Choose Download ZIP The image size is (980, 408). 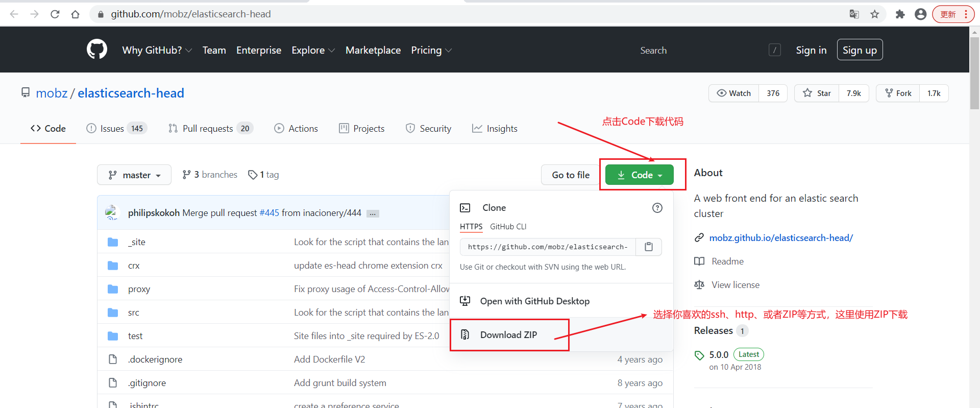click(x=508, y=335)
